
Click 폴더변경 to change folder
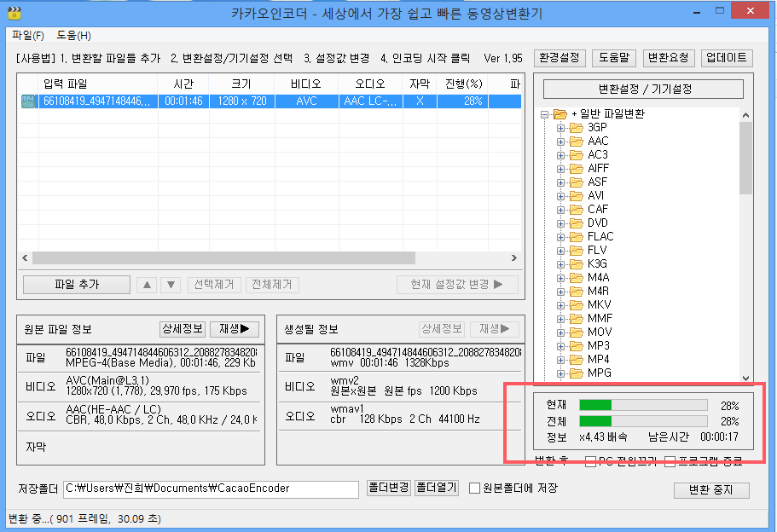389,488
